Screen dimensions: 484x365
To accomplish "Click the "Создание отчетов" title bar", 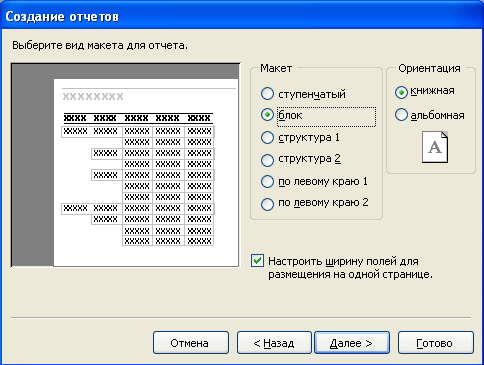I will tap(242, 16).
